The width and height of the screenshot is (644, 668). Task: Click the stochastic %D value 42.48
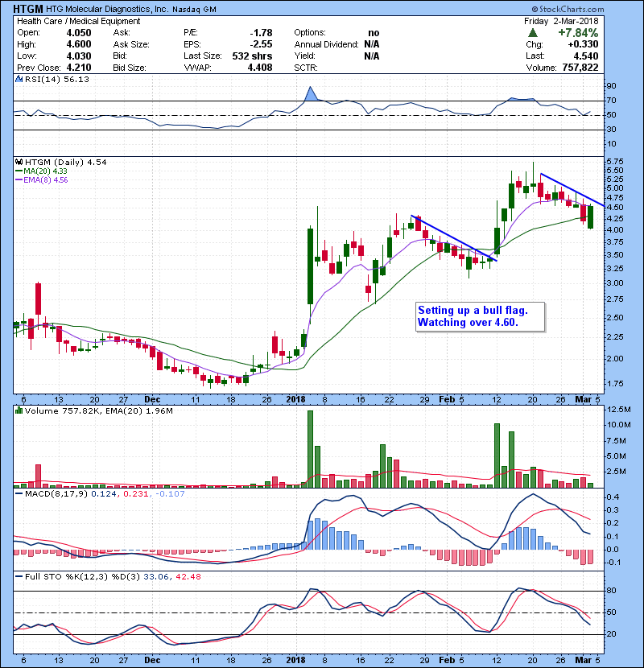click(188, 576)
